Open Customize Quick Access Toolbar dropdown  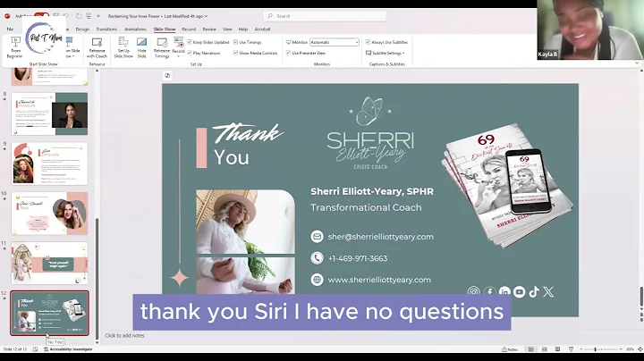(x=98, y=16)
